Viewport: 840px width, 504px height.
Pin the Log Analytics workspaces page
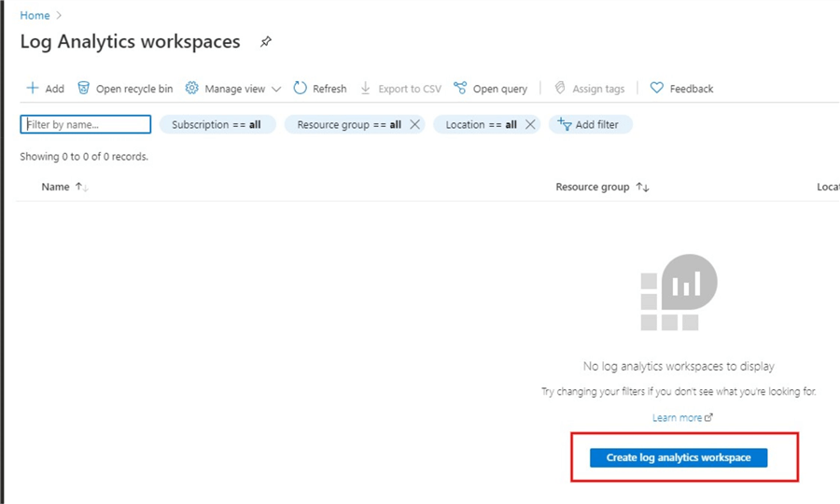(266, 42)
